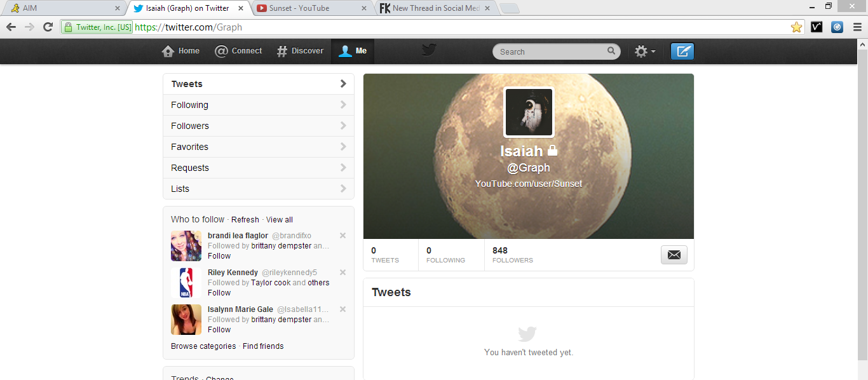
Task: Click the blue circular extension icon
Action: 837,27
